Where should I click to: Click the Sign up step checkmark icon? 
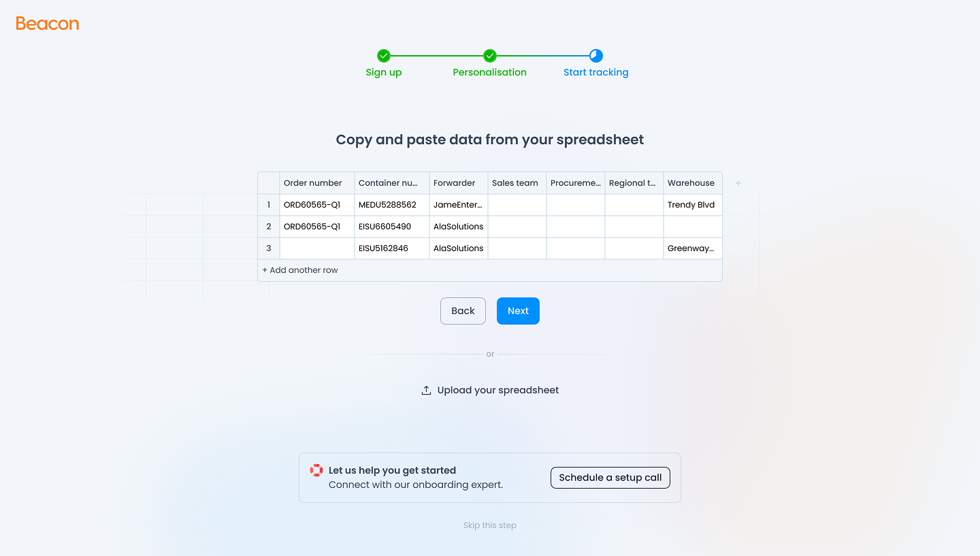[384, 56]
